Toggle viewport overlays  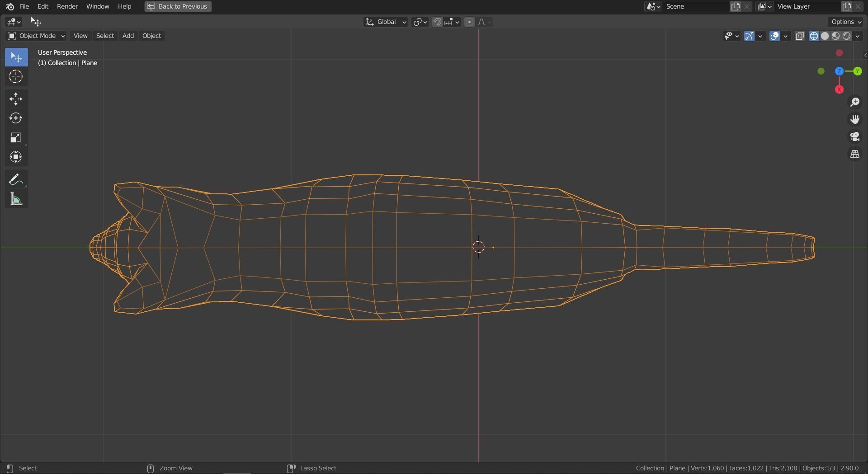click(x=774, y=36)
